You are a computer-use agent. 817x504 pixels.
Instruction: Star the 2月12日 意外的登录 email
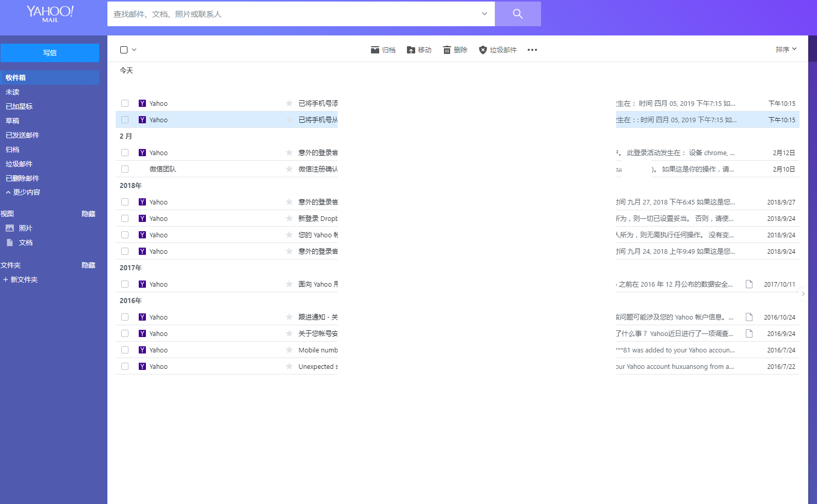pyautogui.click(x=289, y=153)
